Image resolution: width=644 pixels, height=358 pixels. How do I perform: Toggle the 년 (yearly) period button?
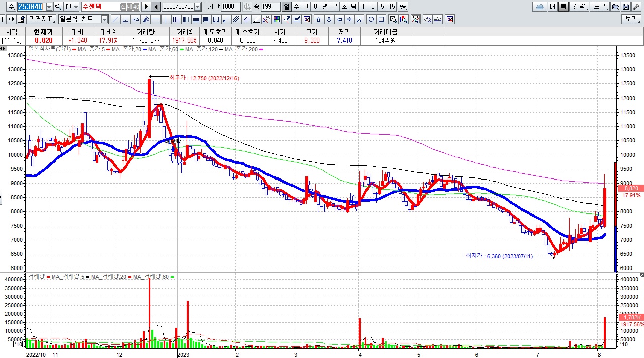(325, 7)
